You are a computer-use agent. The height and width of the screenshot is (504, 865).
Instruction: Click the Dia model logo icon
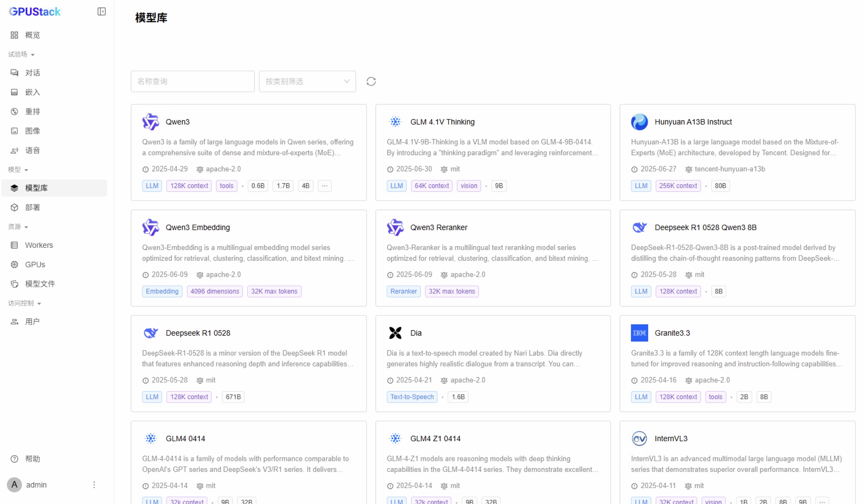point(395,333)
